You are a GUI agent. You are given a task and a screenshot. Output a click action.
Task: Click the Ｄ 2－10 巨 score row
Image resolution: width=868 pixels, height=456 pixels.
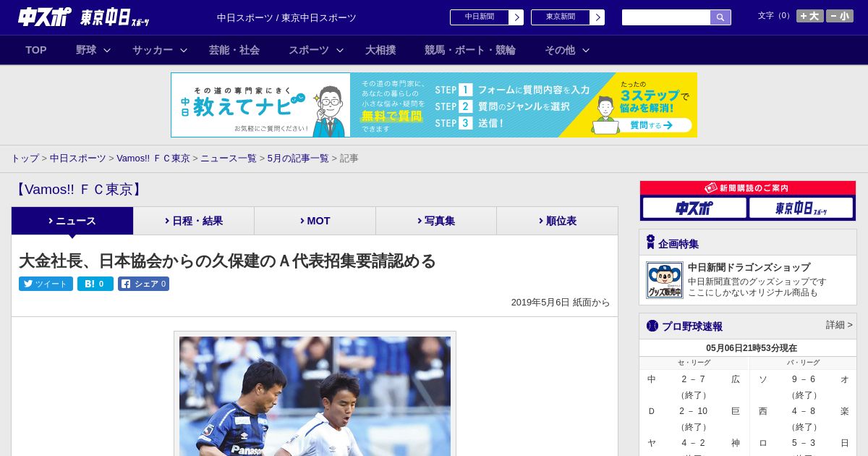tap(694, 411)
